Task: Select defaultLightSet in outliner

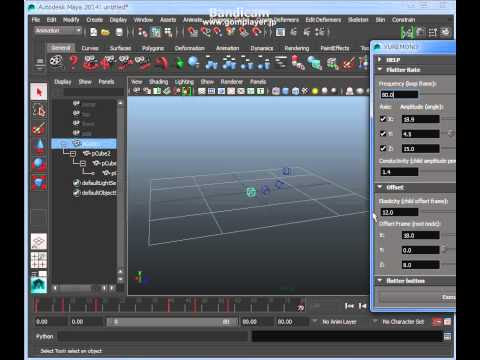Action: pos(99,183)
